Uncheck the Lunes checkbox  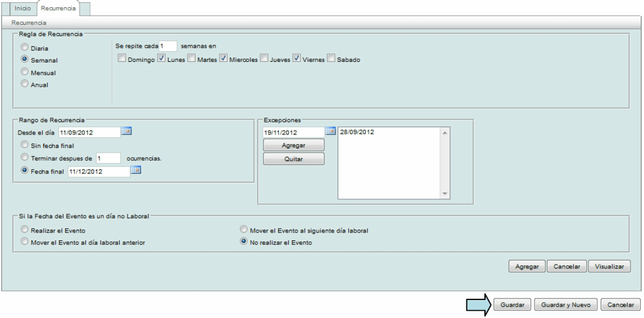click(162, 59)
